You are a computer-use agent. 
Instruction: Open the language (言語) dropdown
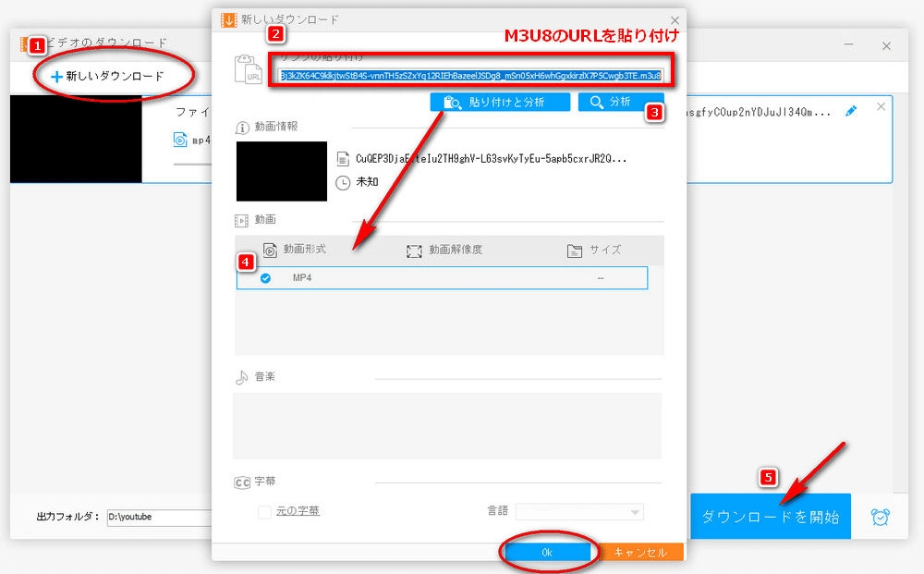[579, 511]
